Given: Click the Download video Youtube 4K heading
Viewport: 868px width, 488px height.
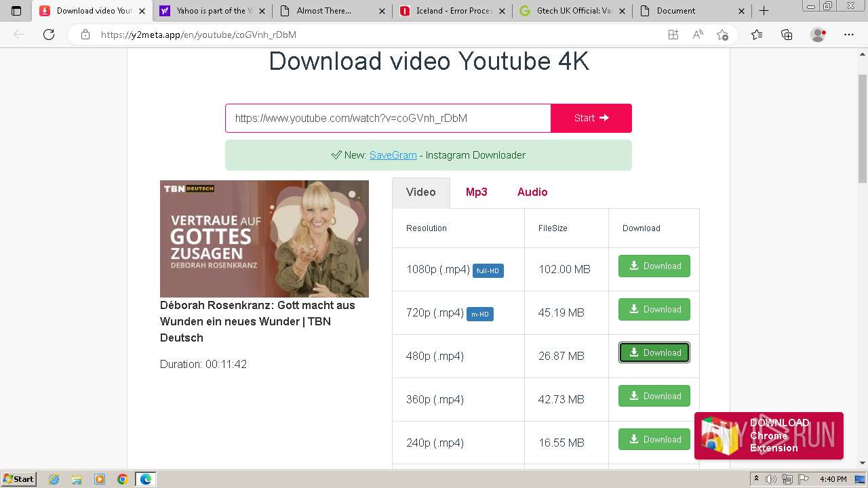Looking at the screenshot, I should [429, 61].
